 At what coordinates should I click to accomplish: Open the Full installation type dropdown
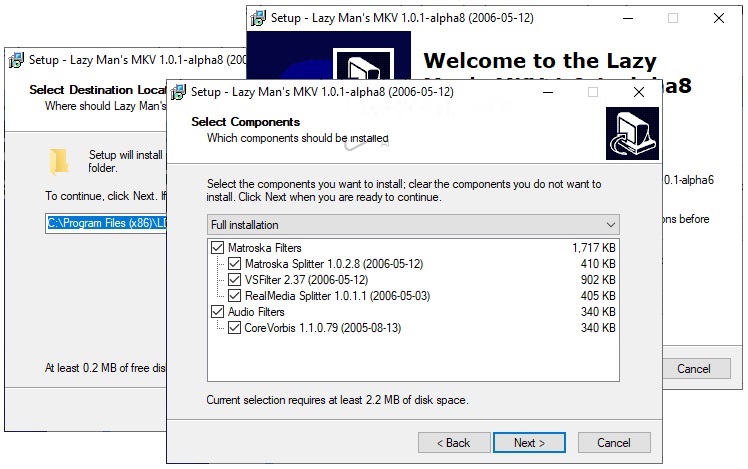click(x=413, y=224)
